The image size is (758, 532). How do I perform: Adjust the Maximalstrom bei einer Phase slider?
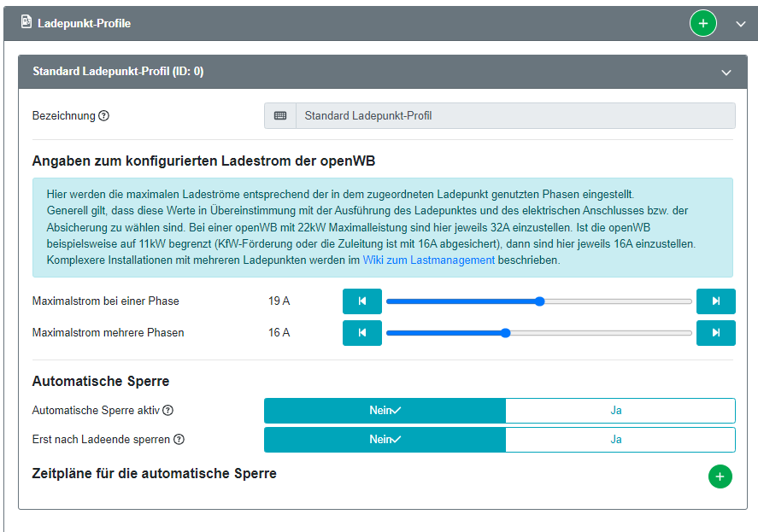click(539, 301)
